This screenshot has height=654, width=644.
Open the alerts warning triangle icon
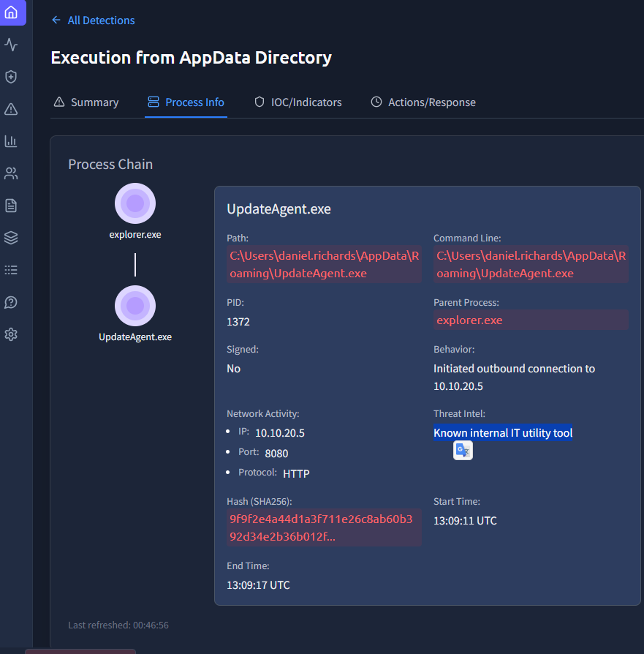(x=11, y=109)
